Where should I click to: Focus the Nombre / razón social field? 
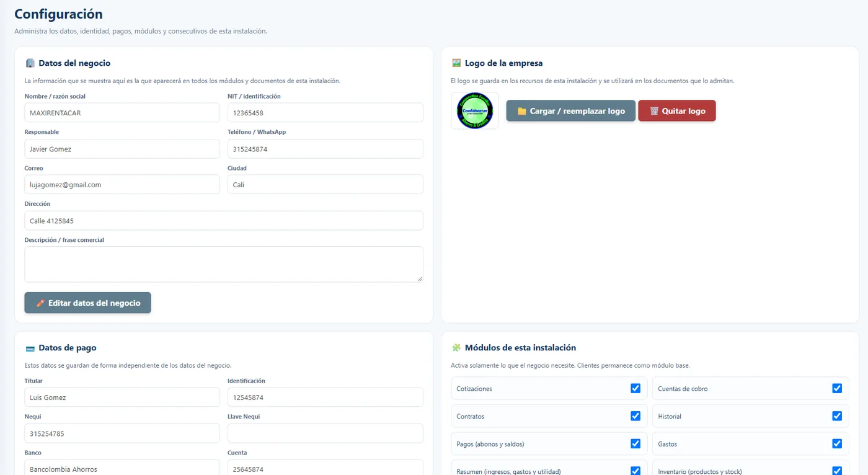[x=122, y=113]
